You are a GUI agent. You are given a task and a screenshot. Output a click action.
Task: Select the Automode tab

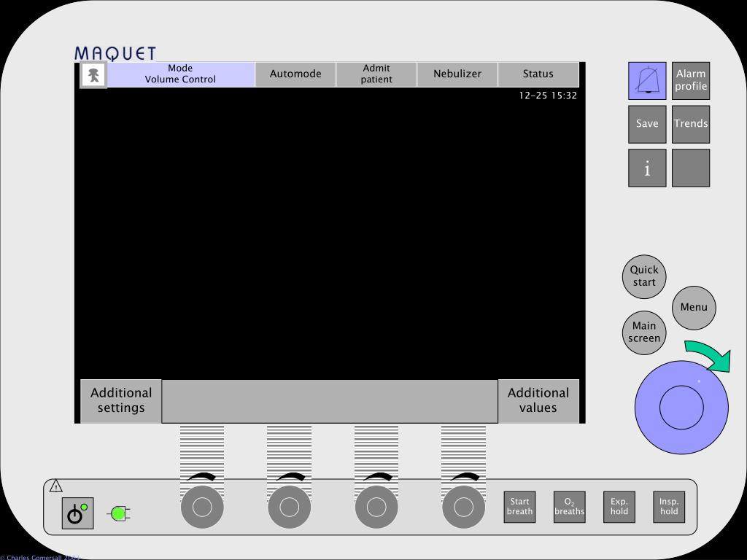(x=295, y=74)
